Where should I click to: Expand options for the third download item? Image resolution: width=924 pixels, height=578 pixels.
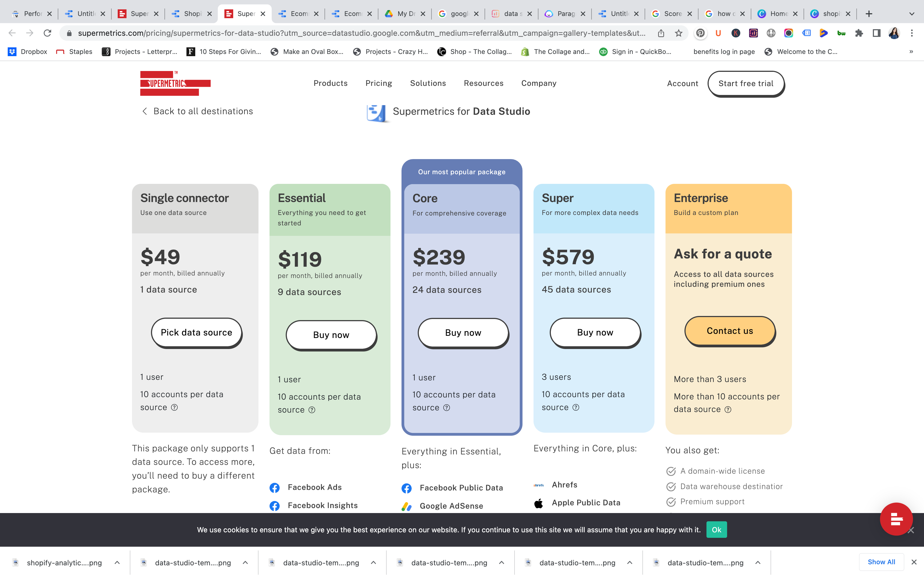tap(373, 563)
